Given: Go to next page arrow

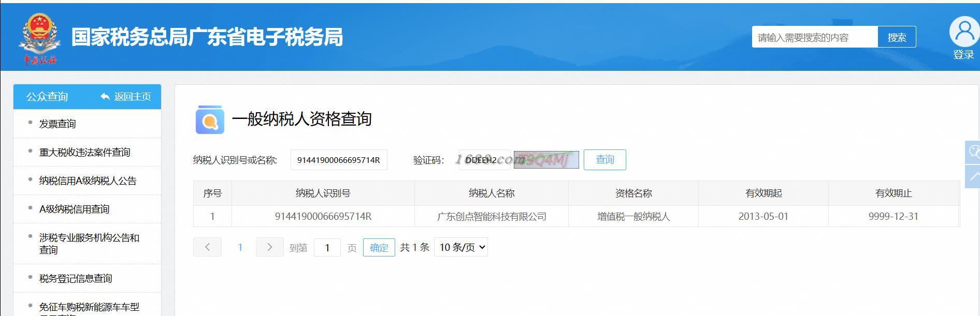Looking at the screenshot, I should (269, 247).
